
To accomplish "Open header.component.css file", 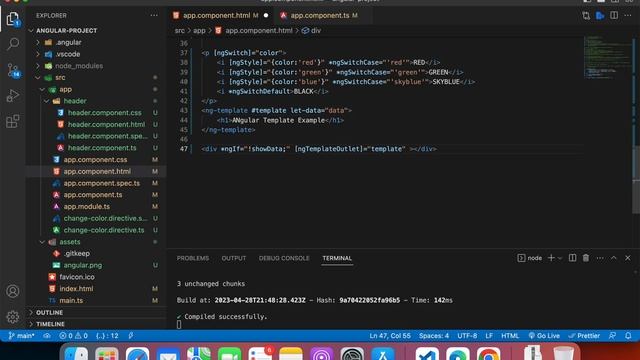I will coord(104,113).
